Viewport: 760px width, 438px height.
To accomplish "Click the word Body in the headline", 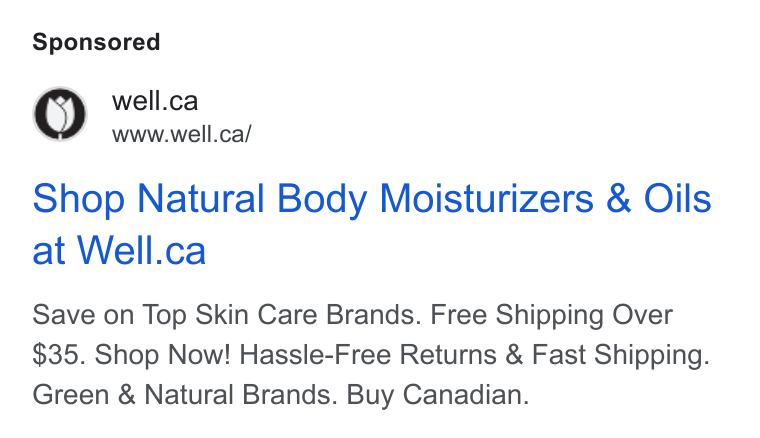I will (x=322, y=199).
